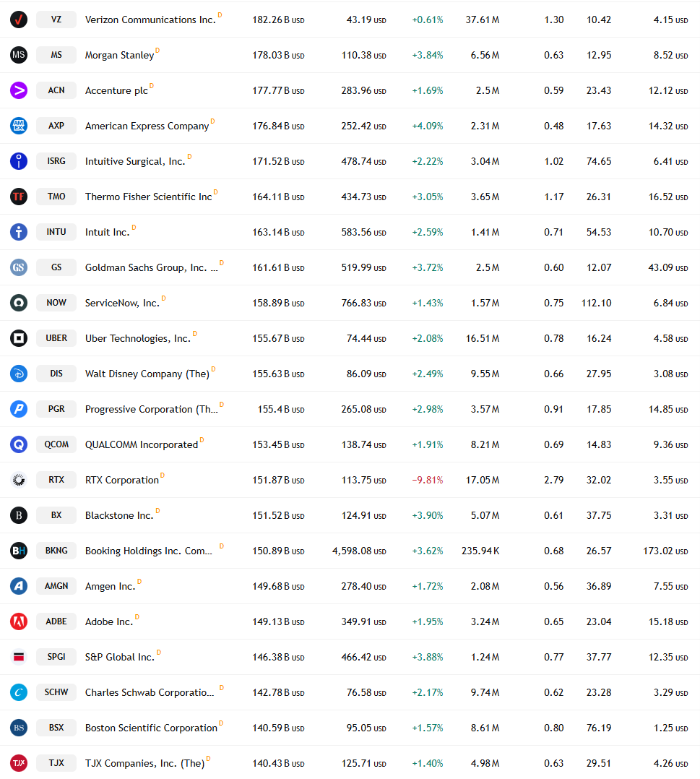Viewport: 700px width, 779px height.
Task: Click the Thermo Fisher TF logo icon
Action: [19, 197]
